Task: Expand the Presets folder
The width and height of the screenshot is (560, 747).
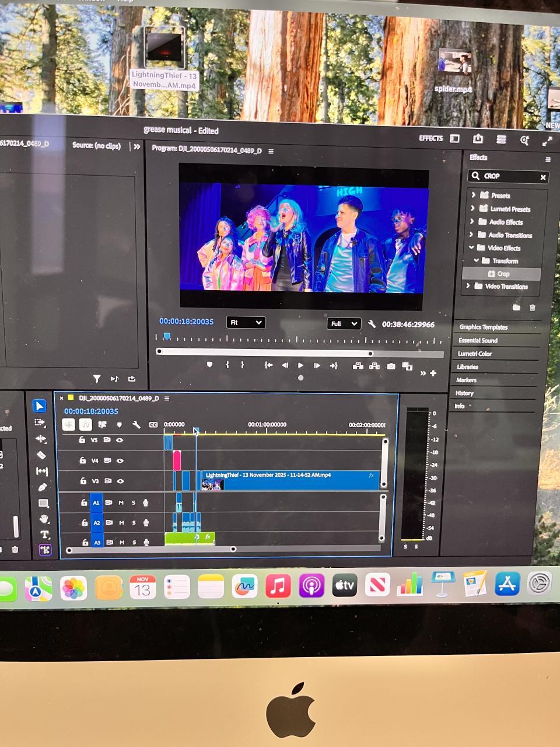Action: pos(474,195)
